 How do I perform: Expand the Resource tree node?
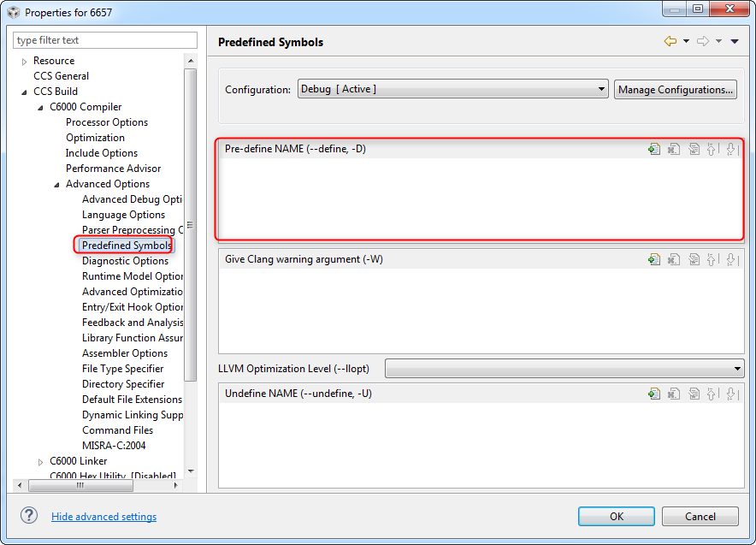pos(23,60)
